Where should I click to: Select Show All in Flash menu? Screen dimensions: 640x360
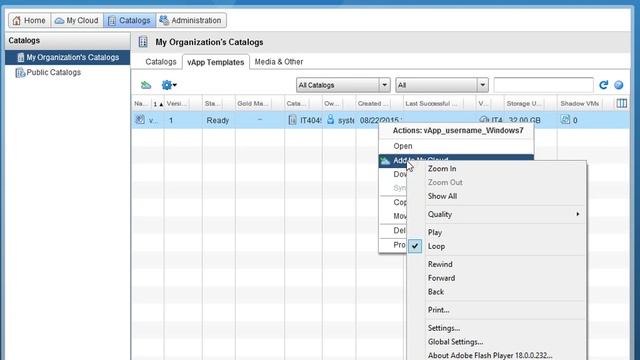442,196
